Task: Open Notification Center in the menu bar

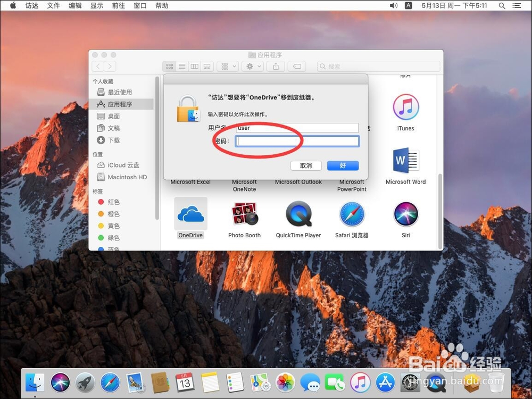Action: (x=517, y=5)
